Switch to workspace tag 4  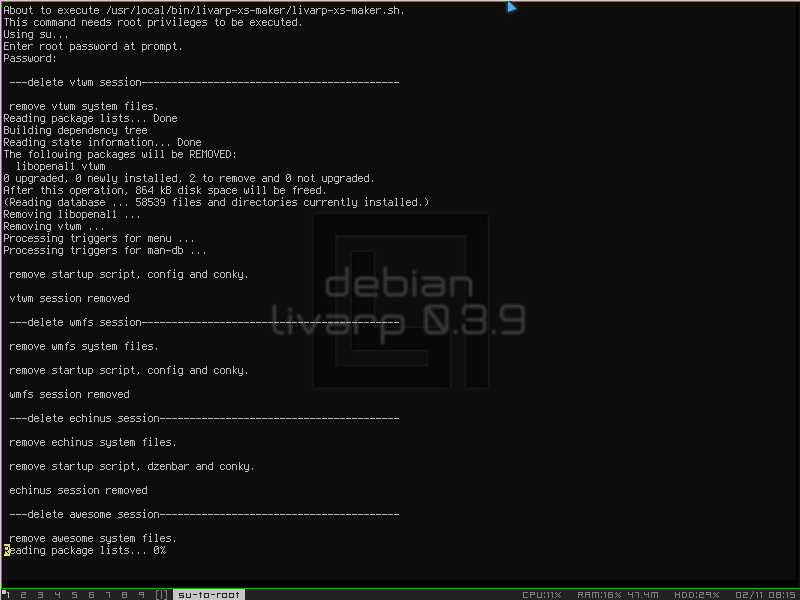click(x=57, y=594)
